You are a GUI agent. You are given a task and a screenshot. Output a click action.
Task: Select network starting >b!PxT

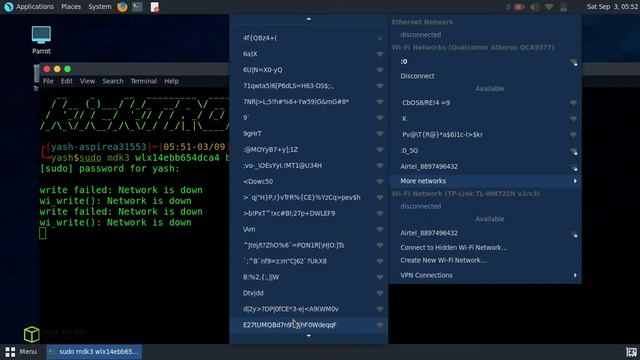pyautogui.click(x=309, y=213)
